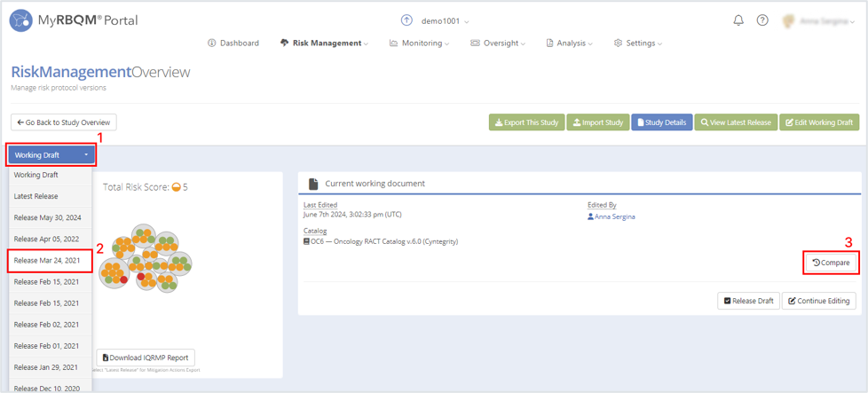Click the orange Total Risk Score indicator
Screen dimensions: 868x393
click(x=176, y=187)
